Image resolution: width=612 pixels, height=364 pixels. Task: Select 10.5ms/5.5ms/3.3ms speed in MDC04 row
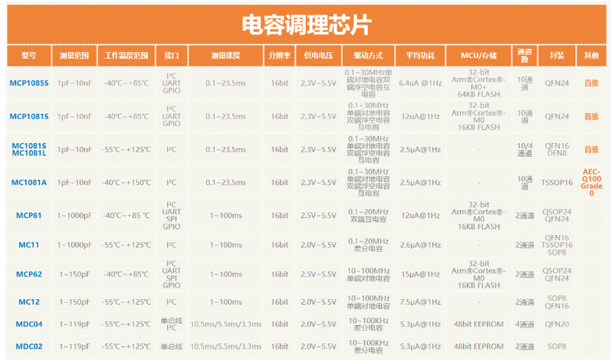[226, 324]
